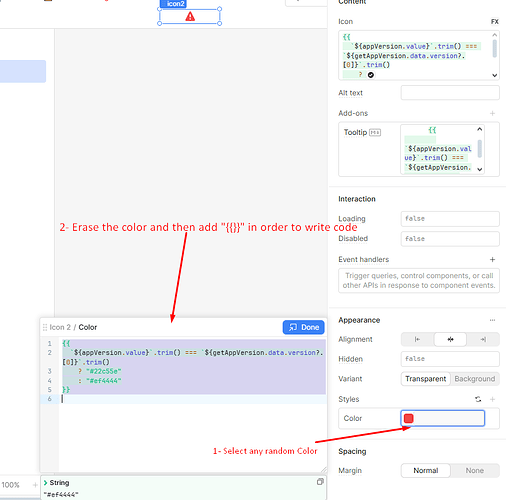
Task: Add an event handler with plus icon
Action: coord(492,259)
